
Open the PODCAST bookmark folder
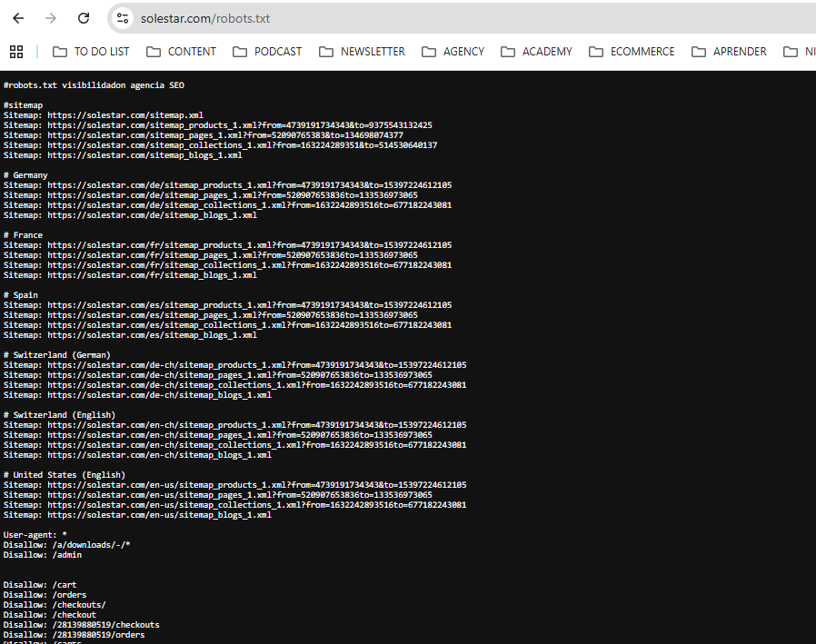tap(267, 52)
